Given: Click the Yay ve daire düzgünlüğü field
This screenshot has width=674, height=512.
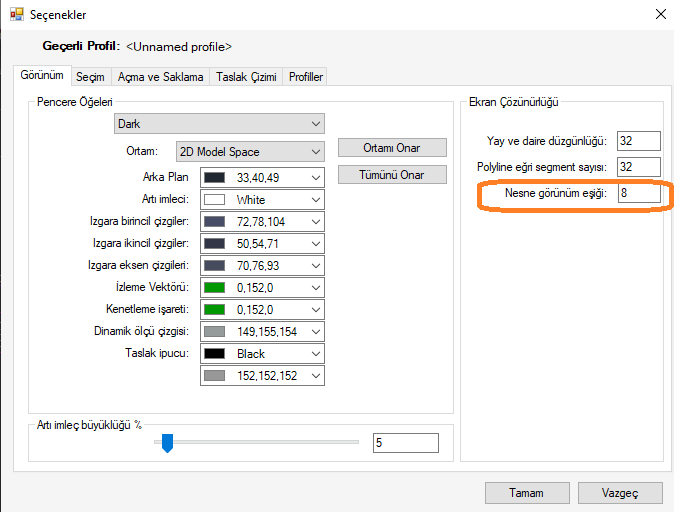Looking at the screenshot, I should coord(638,141).
